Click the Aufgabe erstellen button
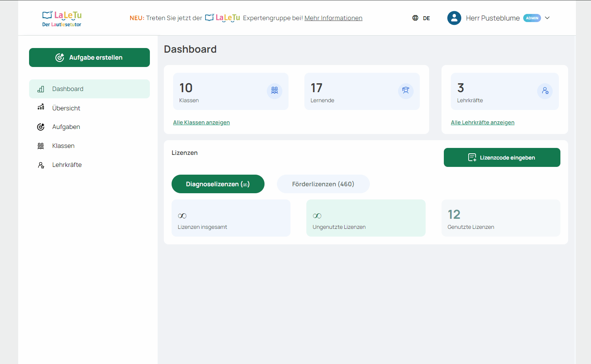Screen dimensions: 591x364 coord(89,57)
